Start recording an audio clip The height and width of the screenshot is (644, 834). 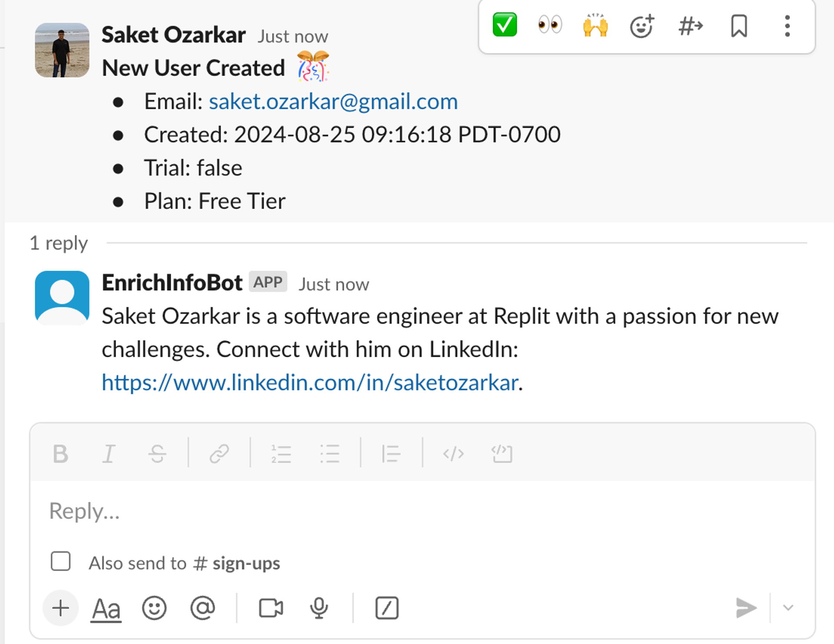point(319,608)
